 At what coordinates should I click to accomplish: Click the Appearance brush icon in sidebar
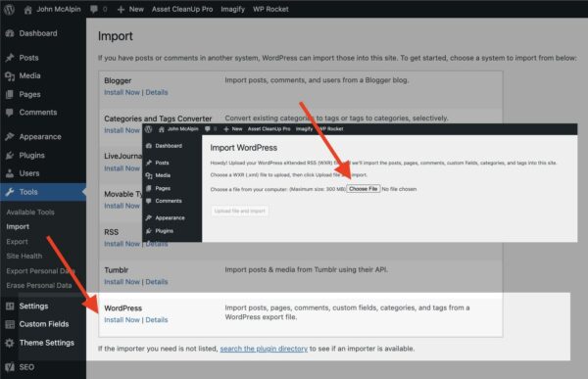click(x=10, y=136)
